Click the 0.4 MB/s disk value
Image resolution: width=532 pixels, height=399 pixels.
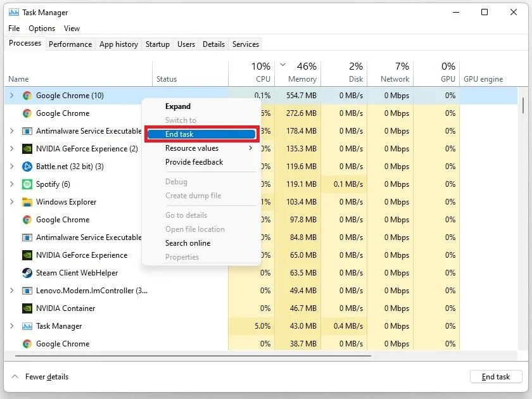[348, 326]
